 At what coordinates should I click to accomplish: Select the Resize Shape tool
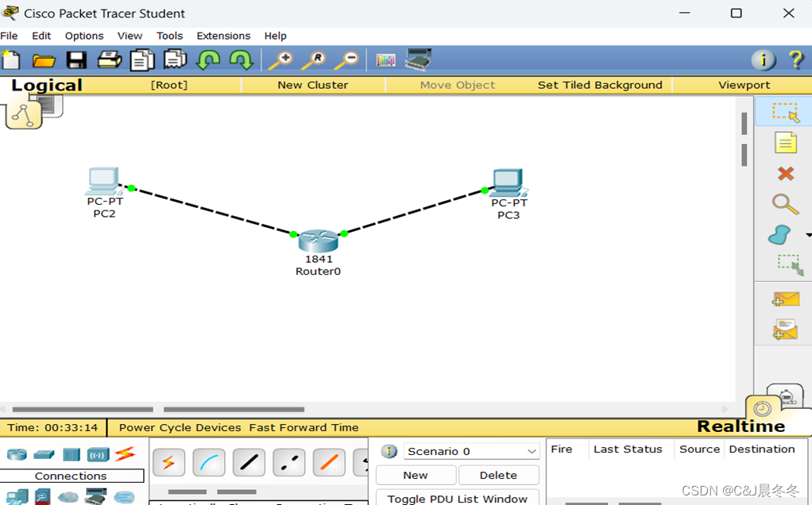click(x=791, y=265)
